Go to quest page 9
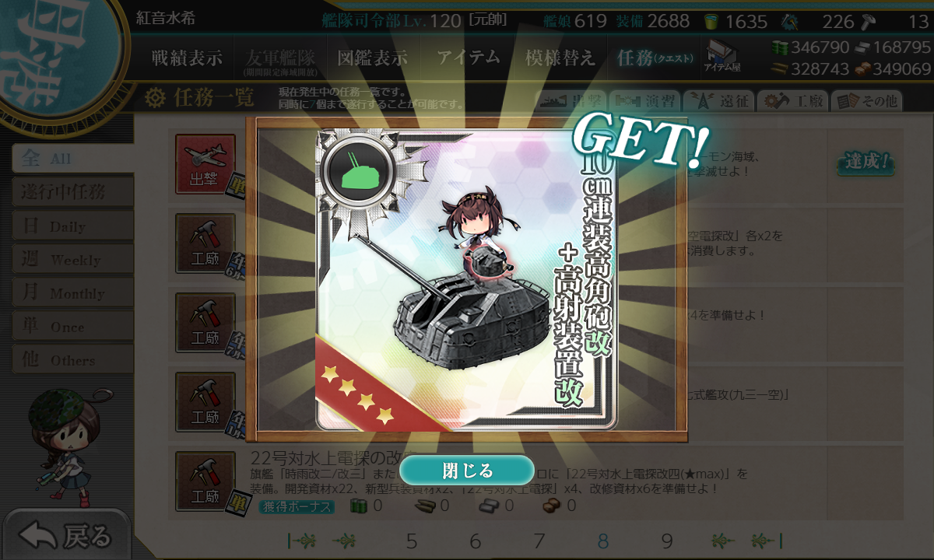 pyautogui.click(x=667, y=541)
